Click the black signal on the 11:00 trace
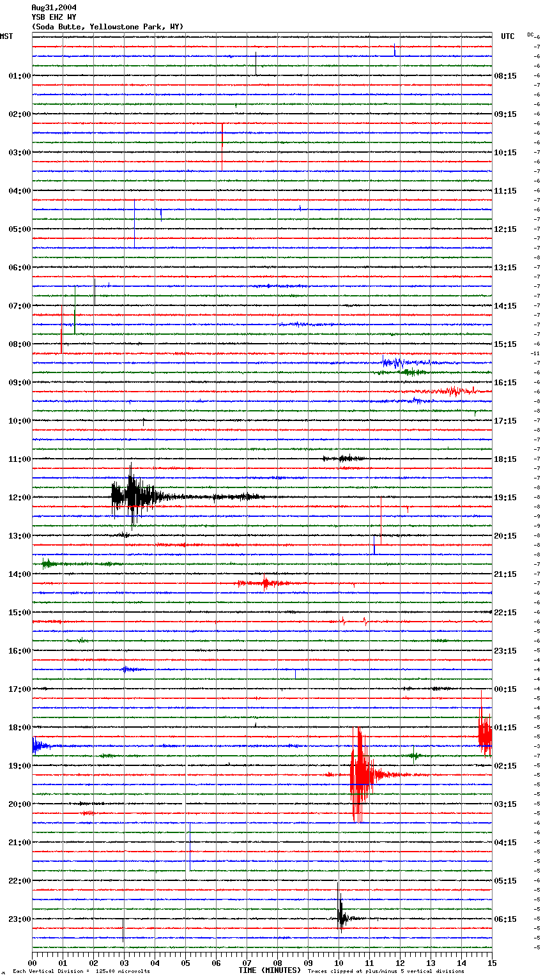 coord(344,458)
